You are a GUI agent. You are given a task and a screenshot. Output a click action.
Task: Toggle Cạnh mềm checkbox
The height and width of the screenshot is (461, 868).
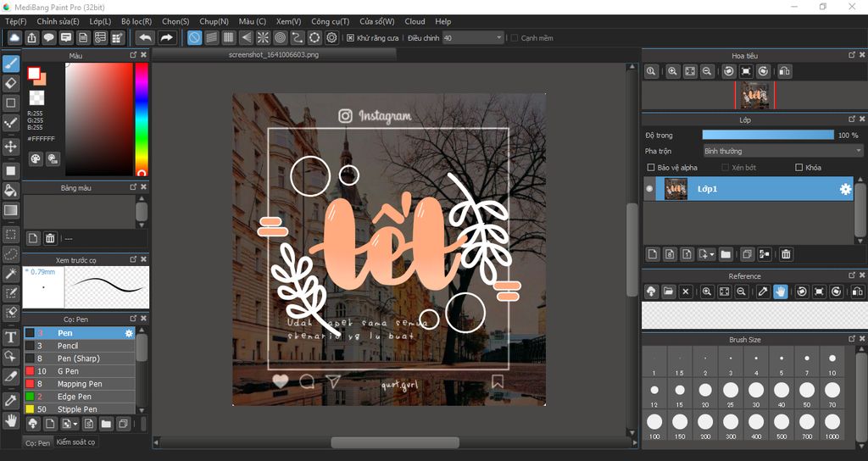[515, 37]
